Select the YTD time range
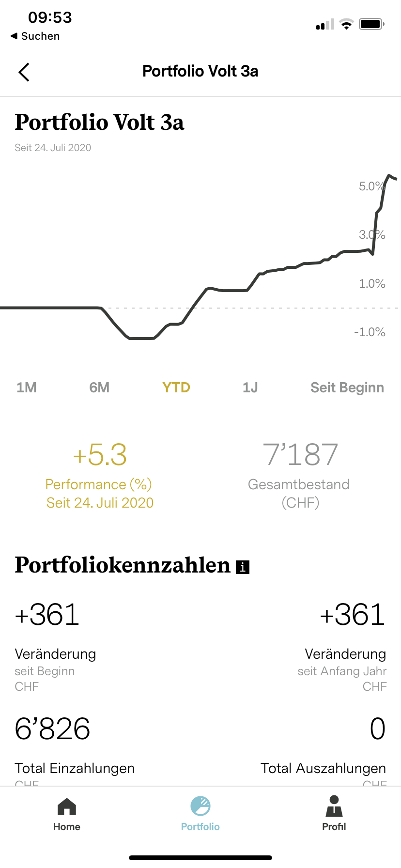The width and height of the screenshot is (401, 868). pos(176,387)
